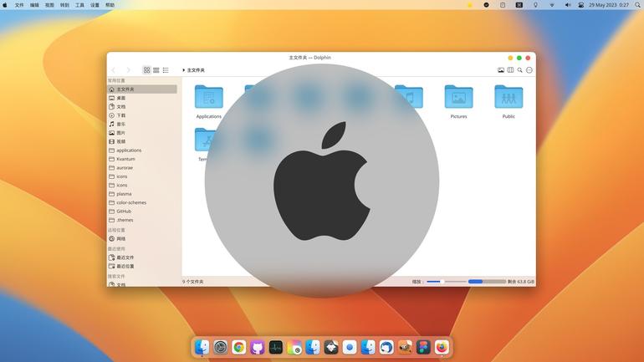Select the music note folder
This screenshot has width=644, height=362.
409,97
